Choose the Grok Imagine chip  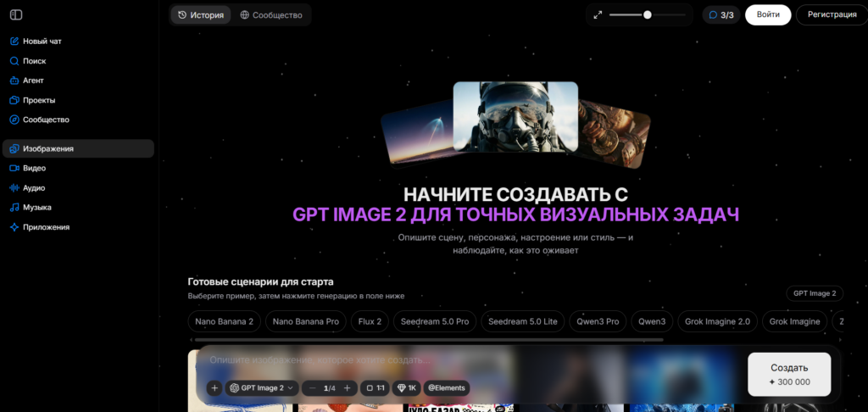point(795,321)
